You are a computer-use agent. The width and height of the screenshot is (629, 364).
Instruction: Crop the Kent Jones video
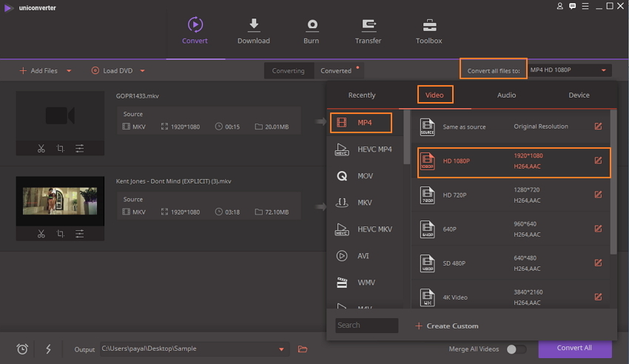click(x=60, y=234)
